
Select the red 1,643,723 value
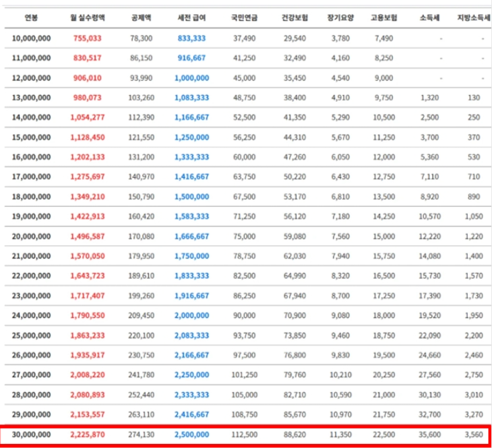88,276
